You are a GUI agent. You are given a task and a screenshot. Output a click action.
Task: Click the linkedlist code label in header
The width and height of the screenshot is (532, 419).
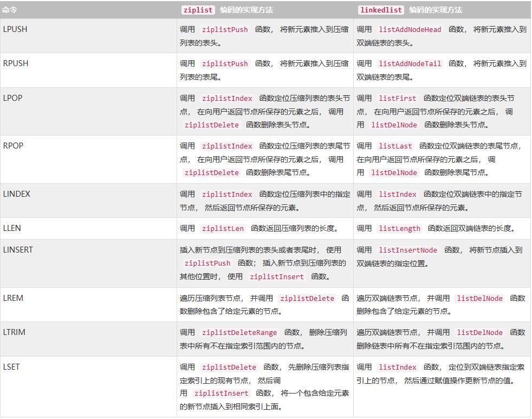coord(381,10)
